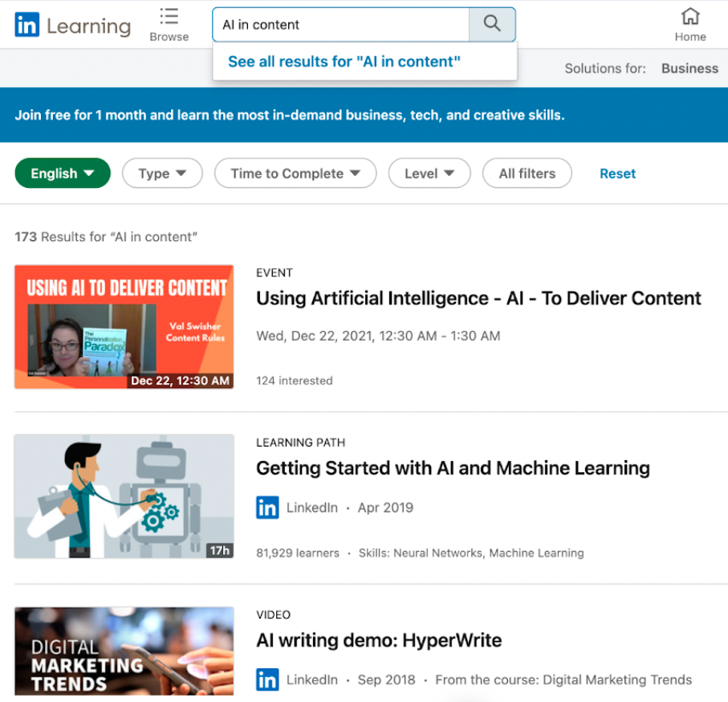Open AI writing demo: HyperWrite video

click(x=379, y=640)
